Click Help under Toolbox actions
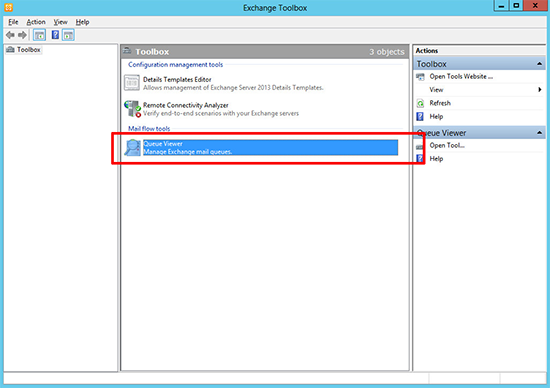This screenshot has height=388, width=550. 436,116
